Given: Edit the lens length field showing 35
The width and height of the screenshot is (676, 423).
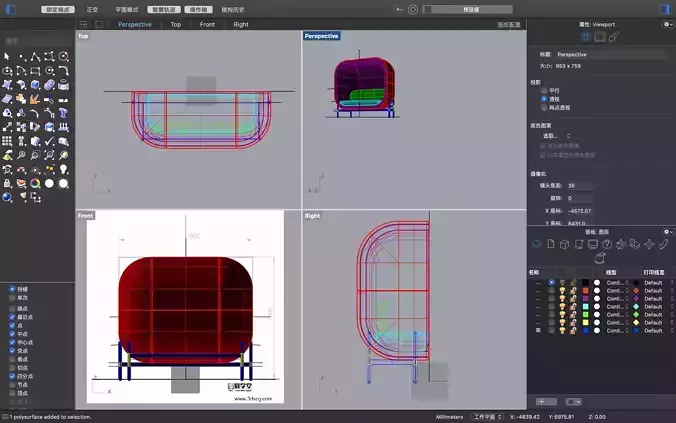Looking at the screenshot, I should point(580,185).
